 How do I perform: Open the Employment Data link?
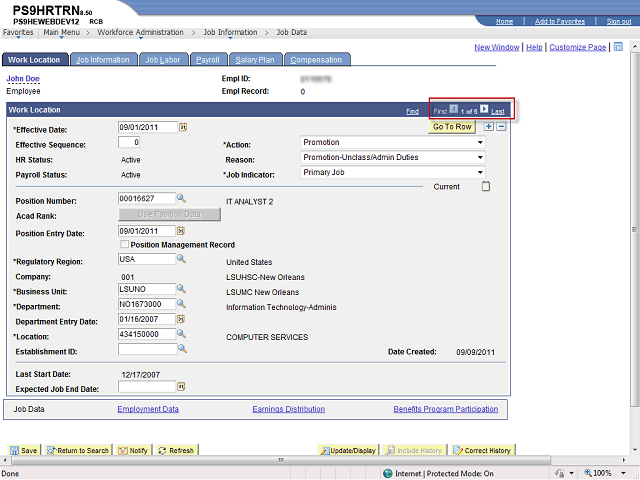click(148, 409)
